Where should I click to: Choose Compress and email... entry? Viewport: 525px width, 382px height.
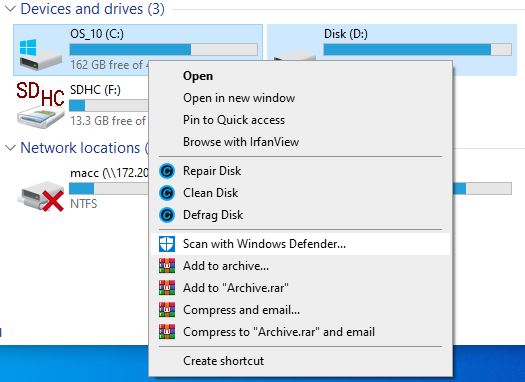[300, 310]
